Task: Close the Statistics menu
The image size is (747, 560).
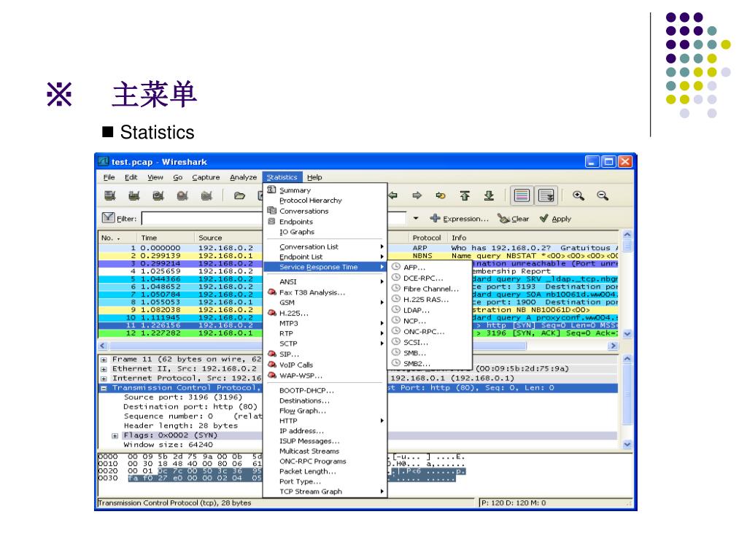Action: pos(282,177)
